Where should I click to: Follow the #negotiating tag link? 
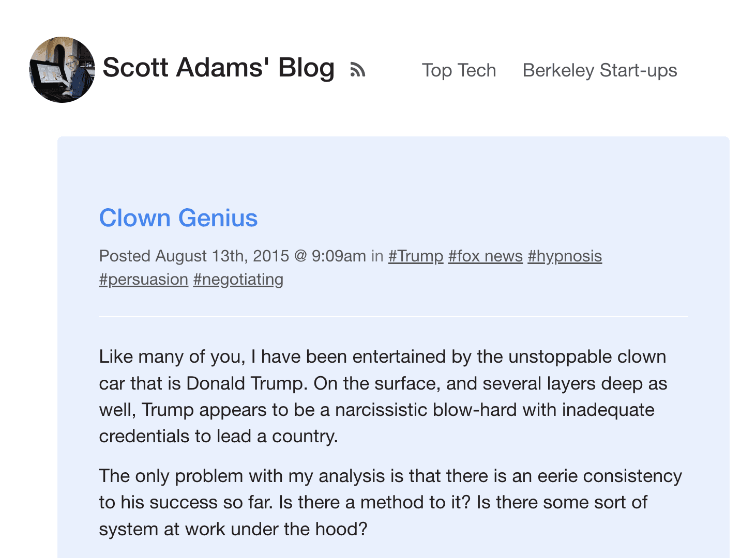pyautogui.click(x=238, y=279)
